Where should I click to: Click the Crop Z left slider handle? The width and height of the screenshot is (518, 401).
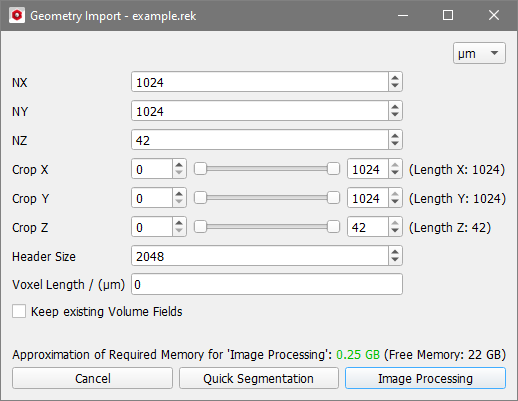click(200, 227)
